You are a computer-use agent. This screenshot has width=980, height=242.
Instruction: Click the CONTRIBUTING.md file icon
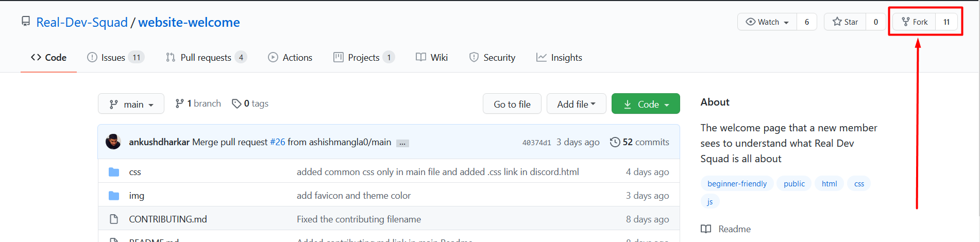tap(114, 219)
